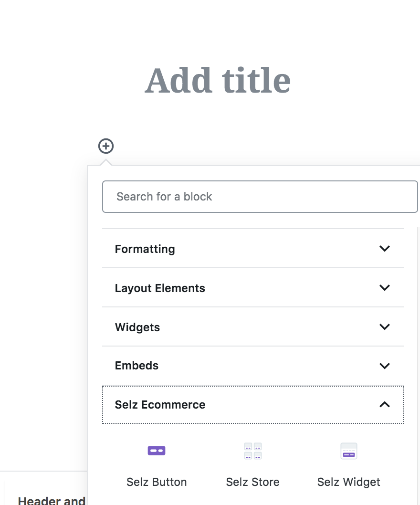The image size is (420, 505).
Task: Insert block via Selz Button label
Action: (x=157, y=482)
